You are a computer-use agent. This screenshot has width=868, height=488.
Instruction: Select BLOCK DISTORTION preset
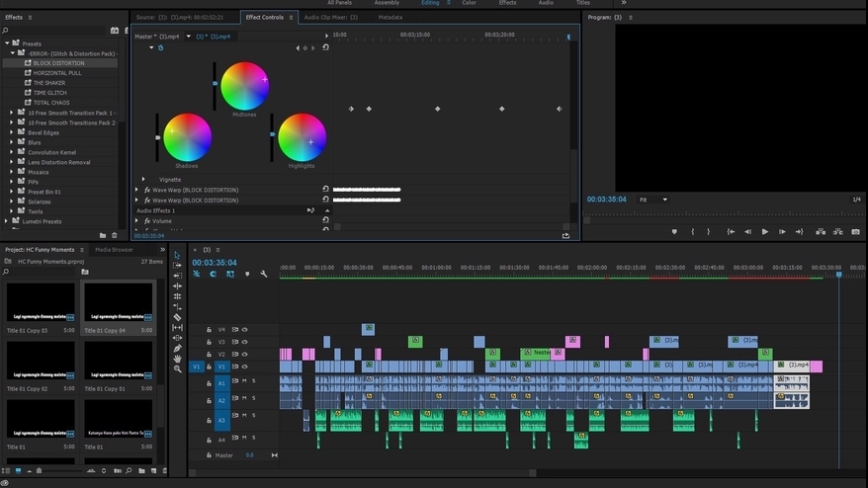tap(58, 63)
